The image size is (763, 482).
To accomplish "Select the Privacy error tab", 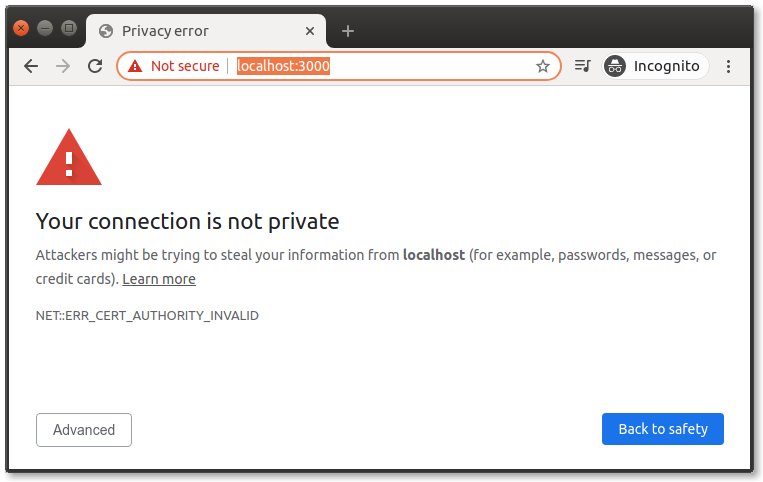I will tap(200, 31).
